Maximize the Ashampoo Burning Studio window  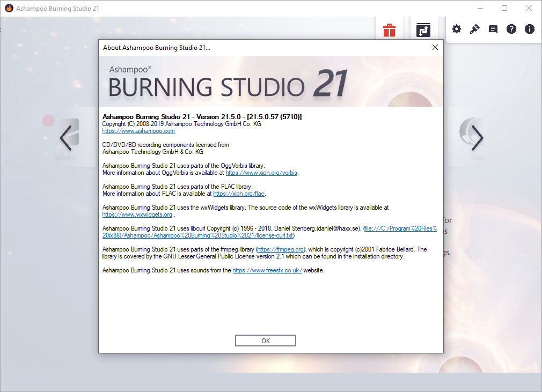(504, 8)
